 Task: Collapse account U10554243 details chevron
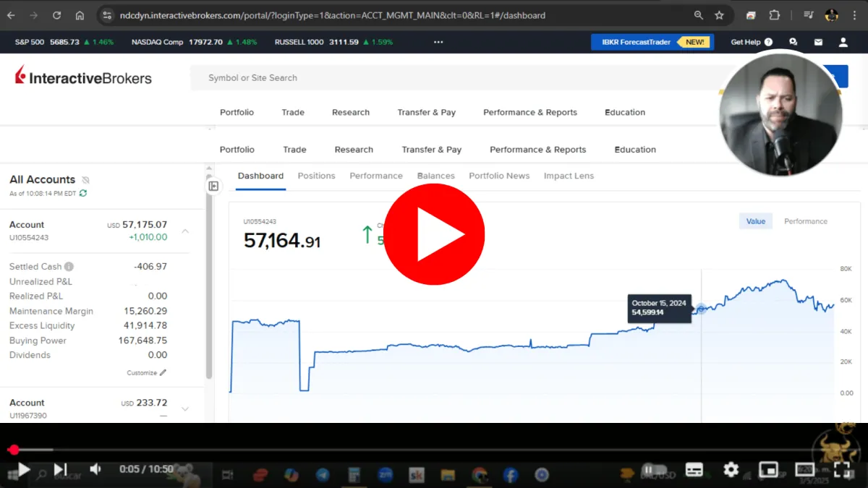(x=185, y=231)
